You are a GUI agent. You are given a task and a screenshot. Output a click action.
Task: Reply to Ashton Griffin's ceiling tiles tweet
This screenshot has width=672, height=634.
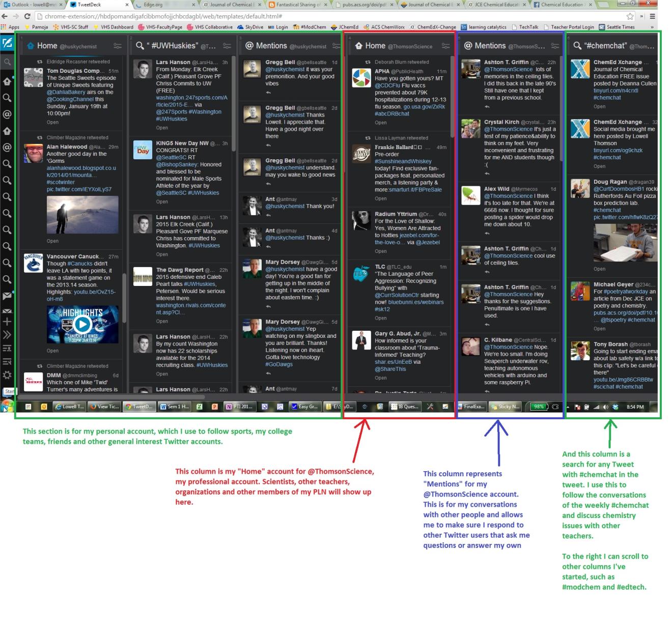(487, 273)
